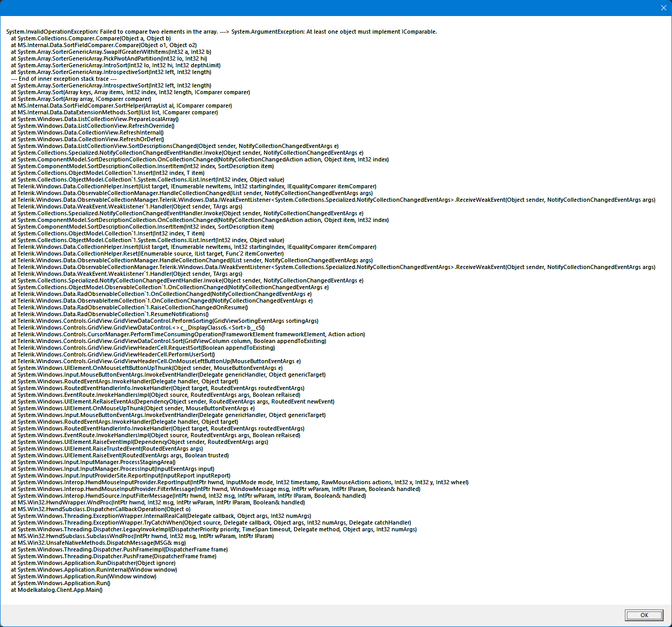This screenshot has width=672, height=627.
Task: Close the error dialog window
Action: pos(664,8)
